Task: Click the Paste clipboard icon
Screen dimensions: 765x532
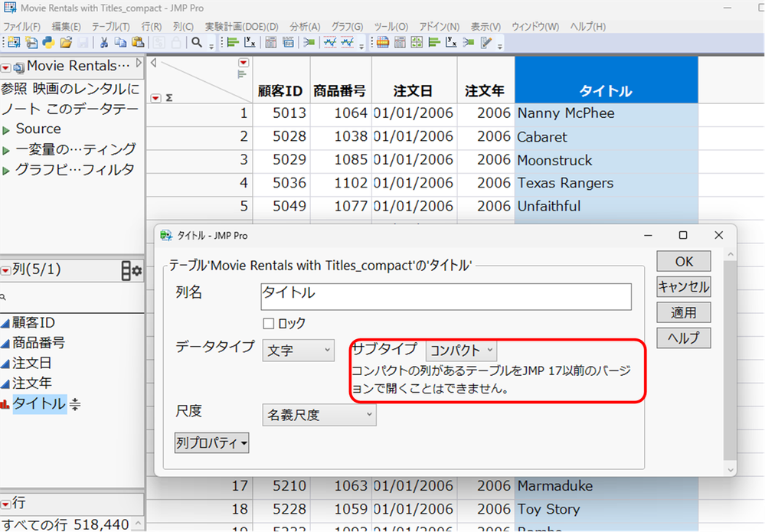Action: pyautogui.click(x=138, y=42)
